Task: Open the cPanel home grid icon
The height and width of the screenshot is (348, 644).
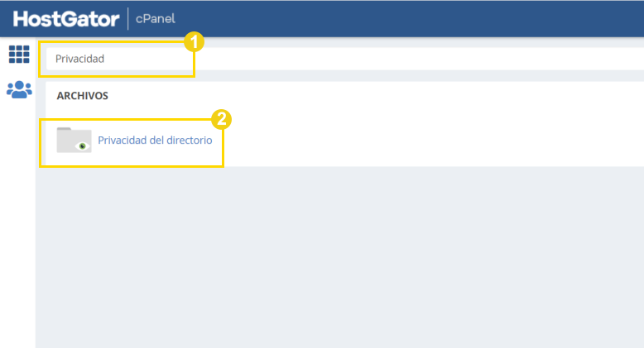Action: pos(19,55)
